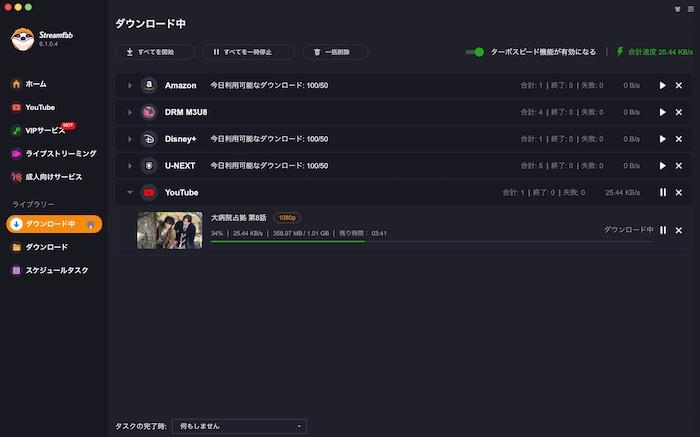Click the badge on ダウンロード中 item
This screenshot has width=700, height=437.
coord(91,225)
